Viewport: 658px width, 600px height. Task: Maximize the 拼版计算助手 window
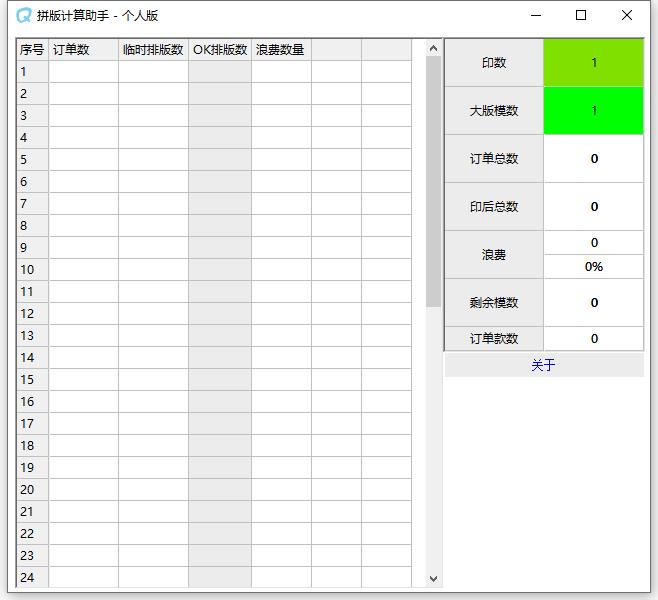(581, 16)
